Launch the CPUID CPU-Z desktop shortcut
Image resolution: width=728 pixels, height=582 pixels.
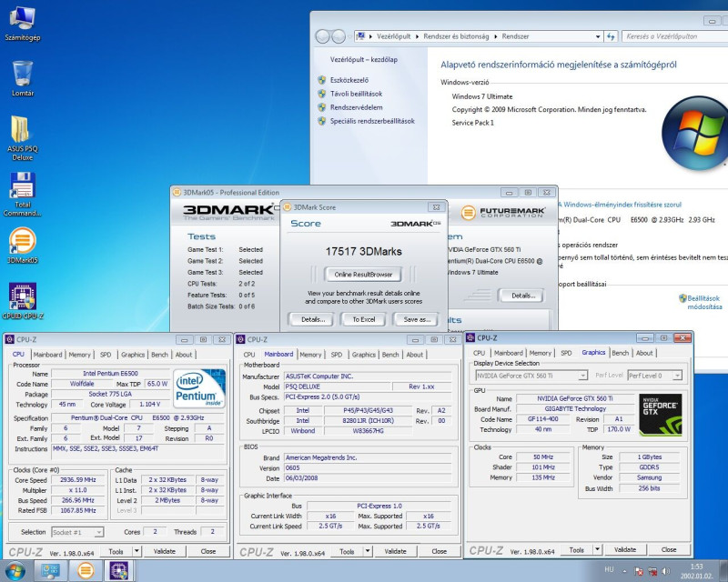click(22, 301)
